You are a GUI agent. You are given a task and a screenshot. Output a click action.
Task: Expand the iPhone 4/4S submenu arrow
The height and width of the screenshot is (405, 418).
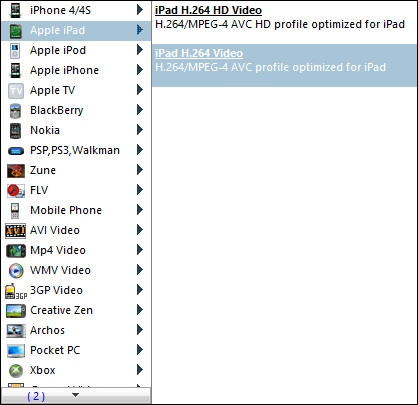[x=140, y=10]
